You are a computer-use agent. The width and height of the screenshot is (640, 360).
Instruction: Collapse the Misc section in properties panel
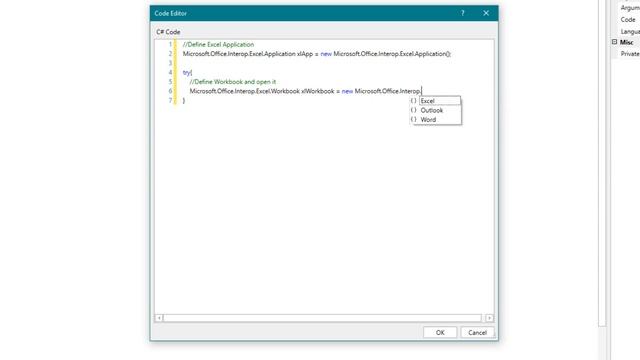click(614, 42)
